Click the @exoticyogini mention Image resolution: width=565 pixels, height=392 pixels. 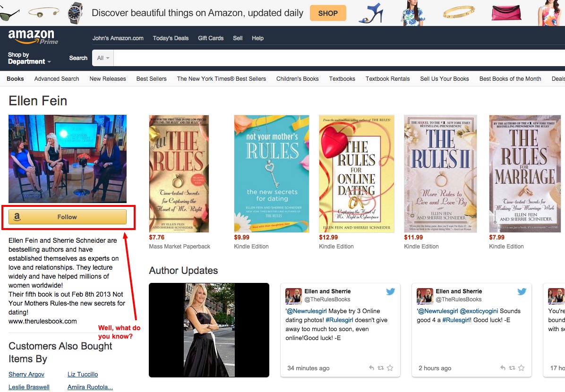(479, 311)
